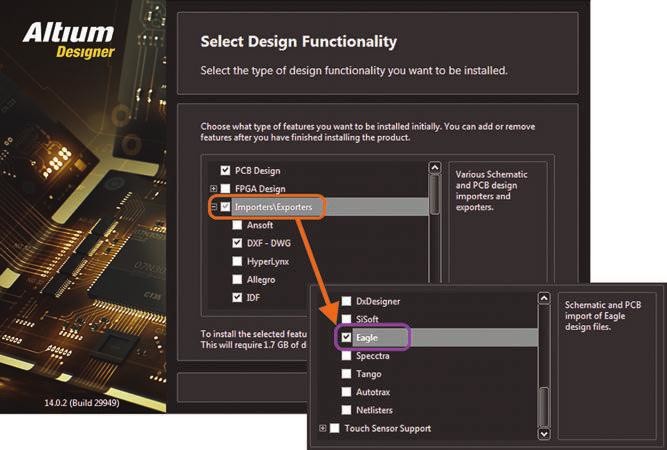The width and height of the screenshot is (667, 450).
Task: Click the Altium Designer logo
Action: [68, 40]
